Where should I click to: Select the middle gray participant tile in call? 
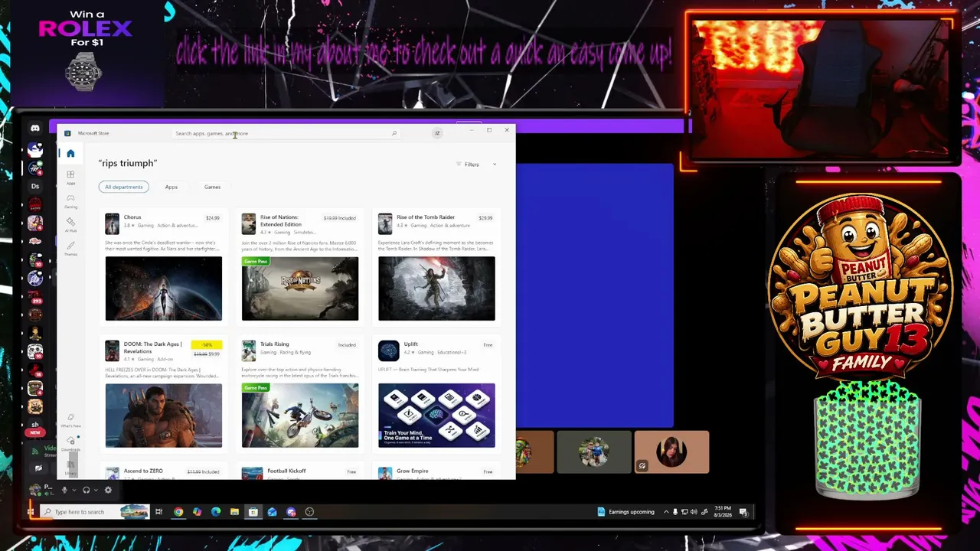(x=594, y=452)
